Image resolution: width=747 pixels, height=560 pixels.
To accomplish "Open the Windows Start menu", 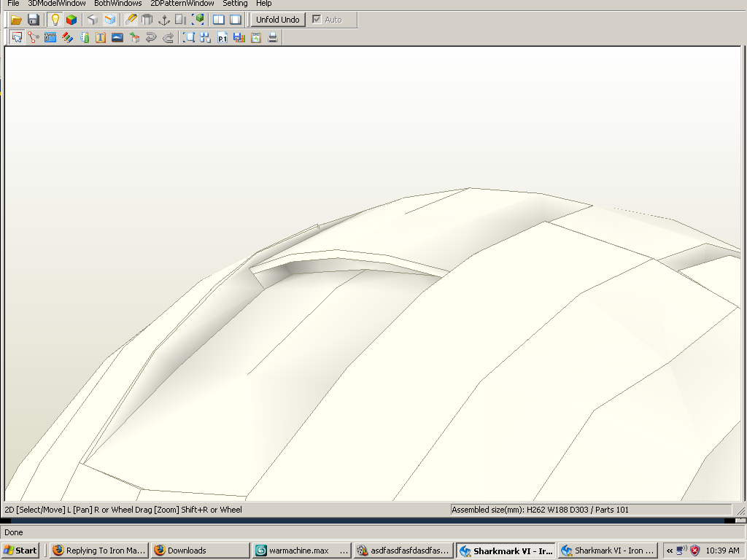I will tap(20, 551).
